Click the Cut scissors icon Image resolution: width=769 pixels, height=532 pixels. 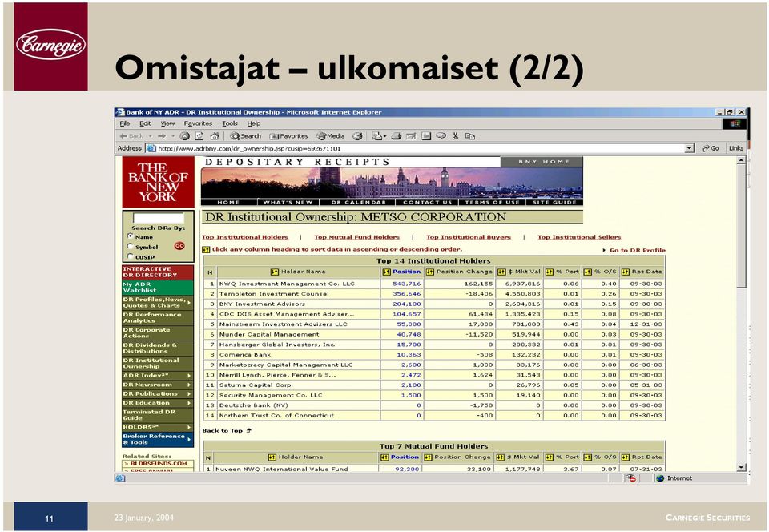click(x=455, y=136)
